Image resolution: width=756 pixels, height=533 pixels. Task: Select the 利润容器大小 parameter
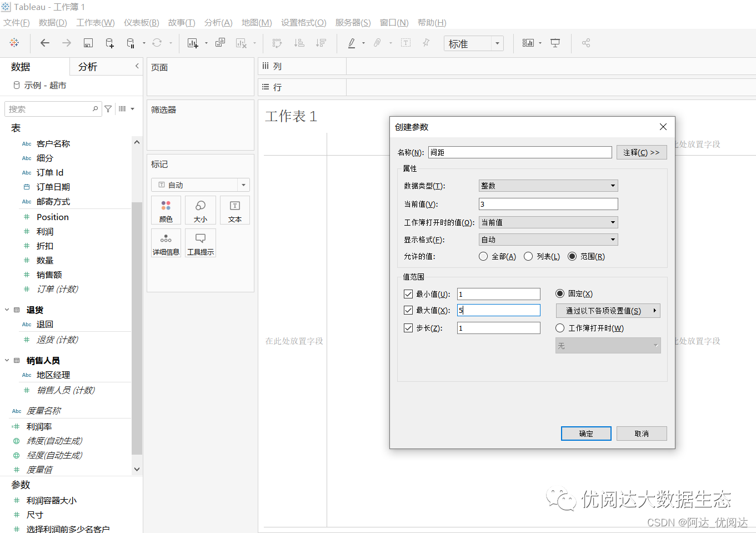coord(52,500)
